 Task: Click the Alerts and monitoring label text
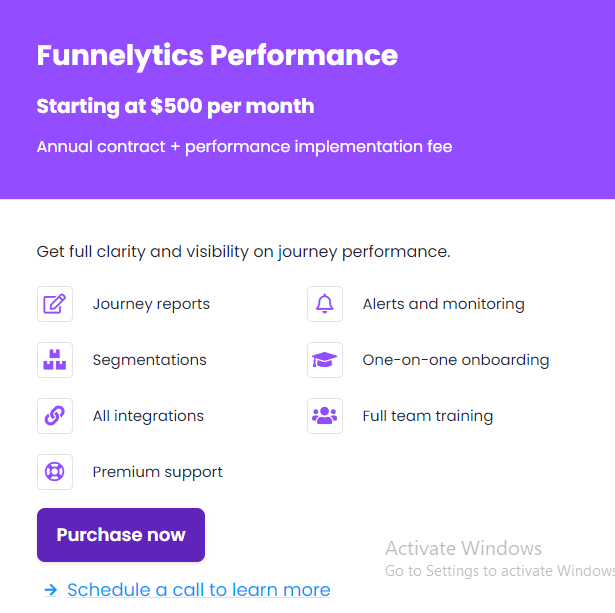click(x=444, y=304)
